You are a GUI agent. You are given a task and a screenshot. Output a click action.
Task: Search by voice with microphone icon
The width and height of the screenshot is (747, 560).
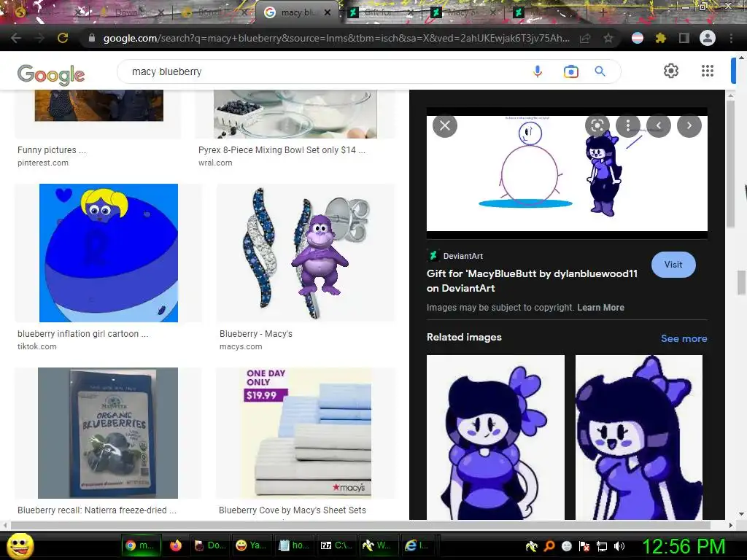pyautogui.click(x=538, y=71)
